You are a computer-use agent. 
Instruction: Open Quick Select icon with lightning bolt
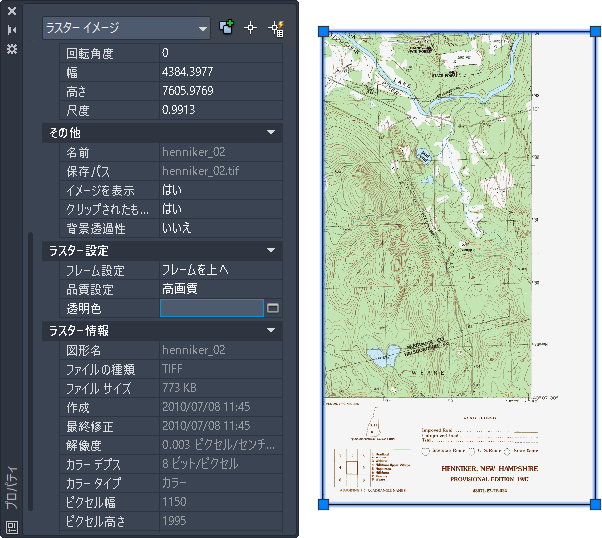click(276, 28)
